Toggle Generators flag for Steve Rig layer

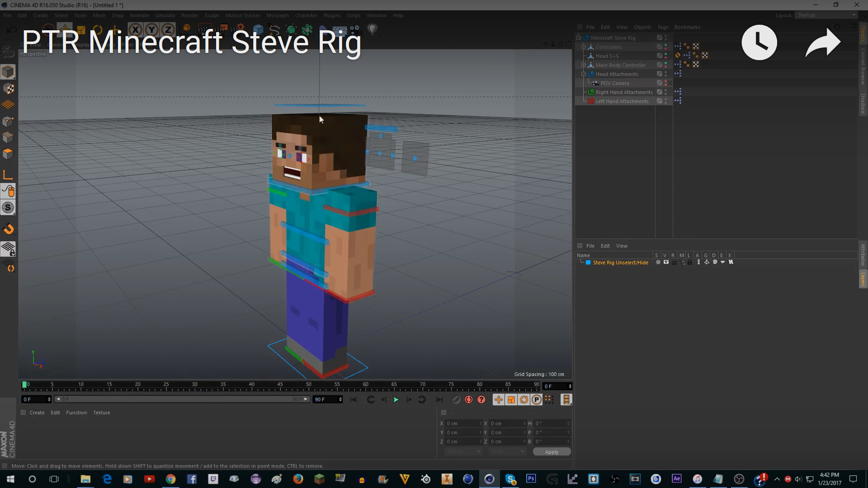(707, 262)
